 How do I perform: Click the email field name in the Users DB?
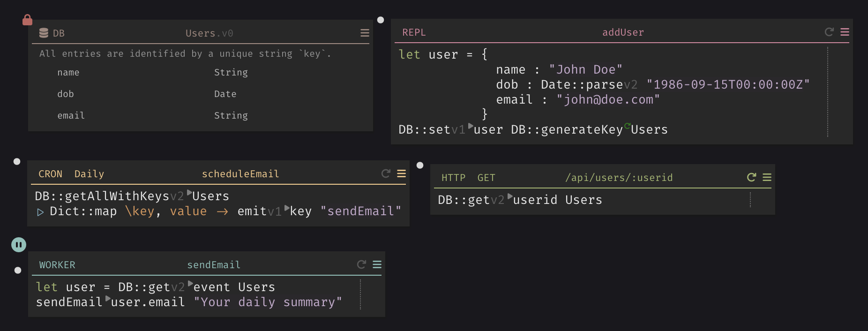click(x=71, y=115)
